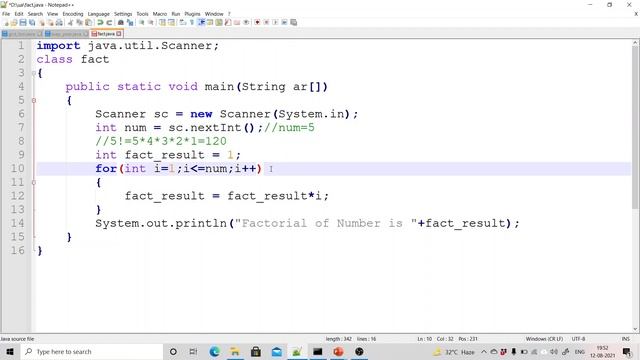Place cursor on 'import java.util.Scanner;' line

coord(128,46)
